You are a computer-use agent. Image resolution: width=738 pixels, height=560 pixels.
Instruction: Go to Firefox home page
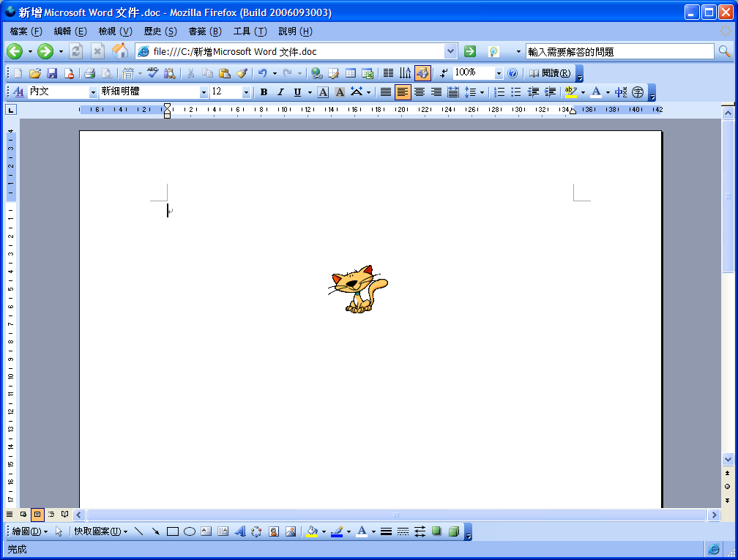(119, 51)
